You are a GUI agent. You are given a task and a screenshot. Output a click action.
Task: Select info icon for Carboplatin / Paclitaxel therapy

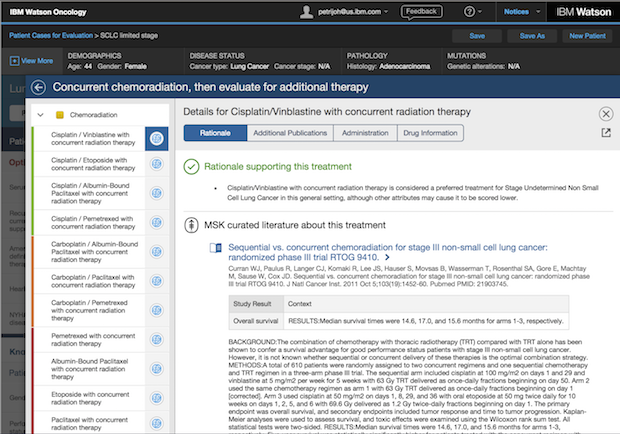(157, 281)
